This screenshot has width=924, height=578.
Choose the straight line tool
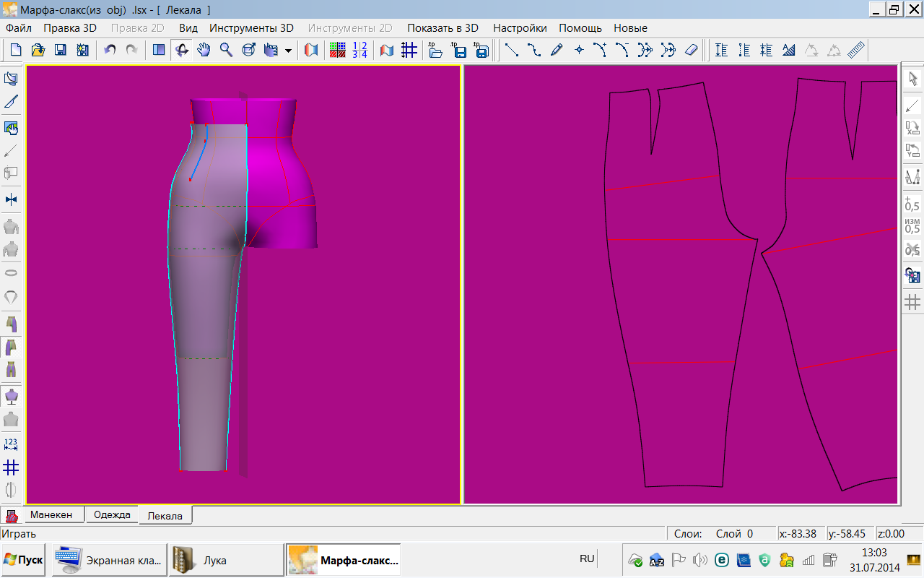point(511,50)
